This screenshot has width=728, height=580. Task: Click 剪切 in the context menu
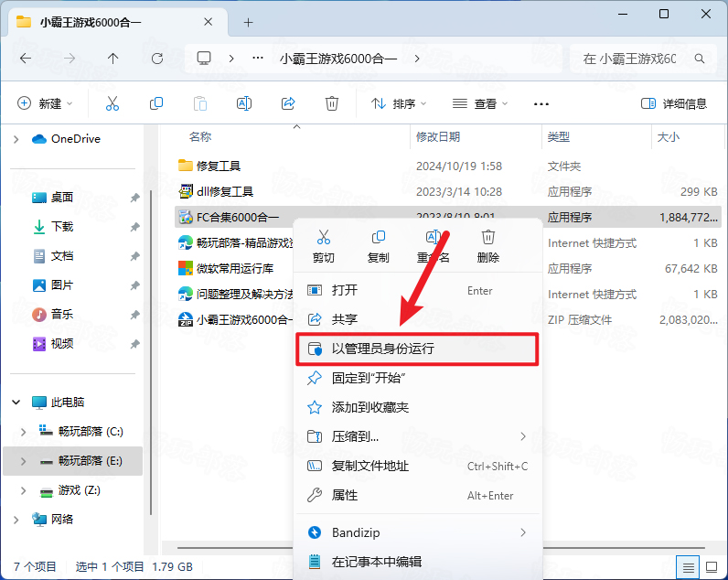pos(324,246)
